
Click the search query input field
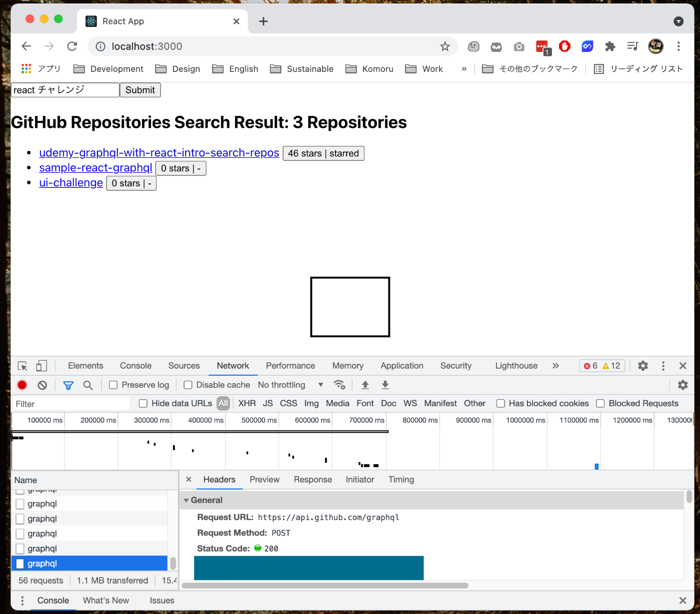coord(65,90)
